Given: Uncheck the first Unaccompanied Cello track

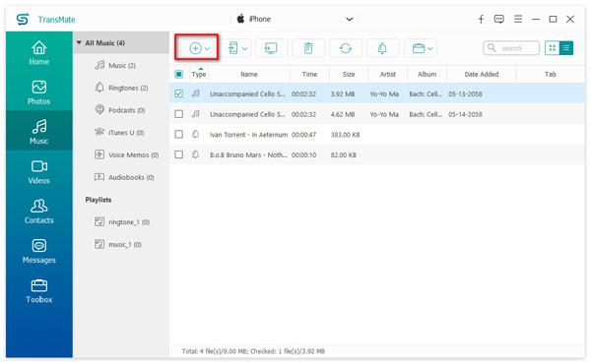Looking at the screenshot, I should [x=178, y=93].
